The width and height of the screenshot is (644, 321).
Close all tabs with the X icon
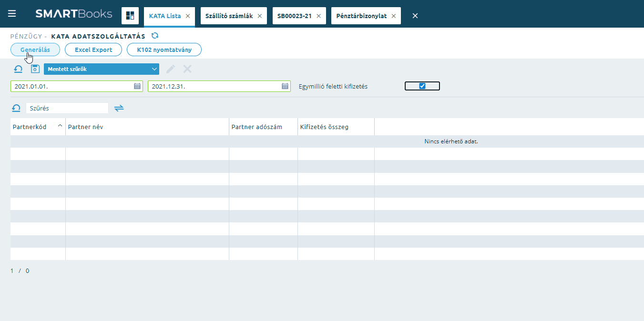415,16
